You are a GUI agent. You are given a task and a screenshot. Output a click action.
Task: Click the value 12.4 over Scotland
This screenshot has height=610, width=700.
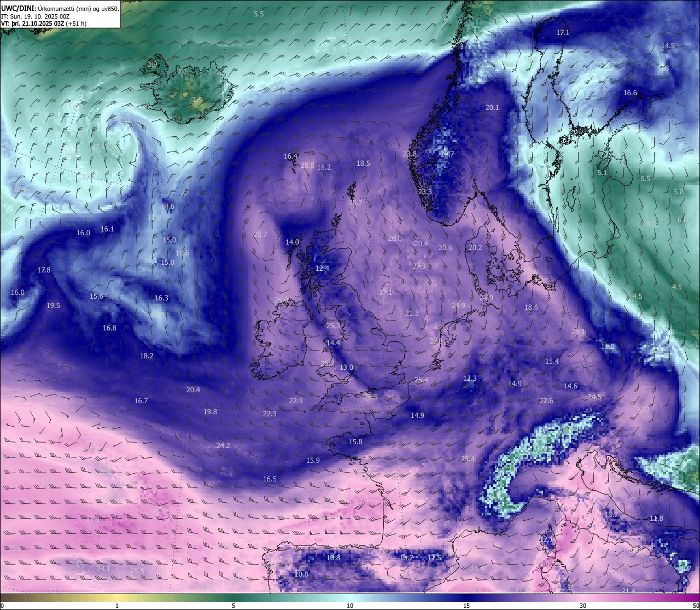pyautogui.click(x=322, y=269)
